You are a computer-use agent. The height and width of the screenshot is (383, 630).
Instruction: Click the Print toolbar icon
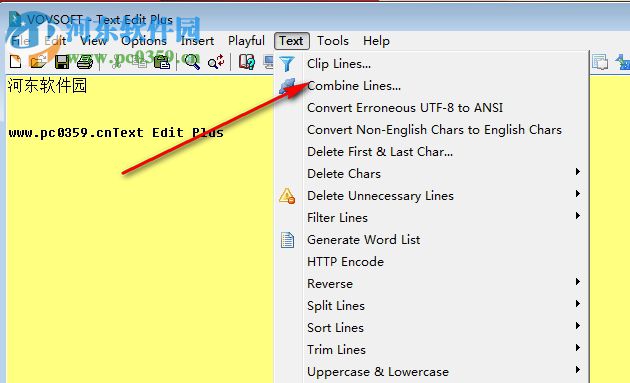(x=85, y=62)
